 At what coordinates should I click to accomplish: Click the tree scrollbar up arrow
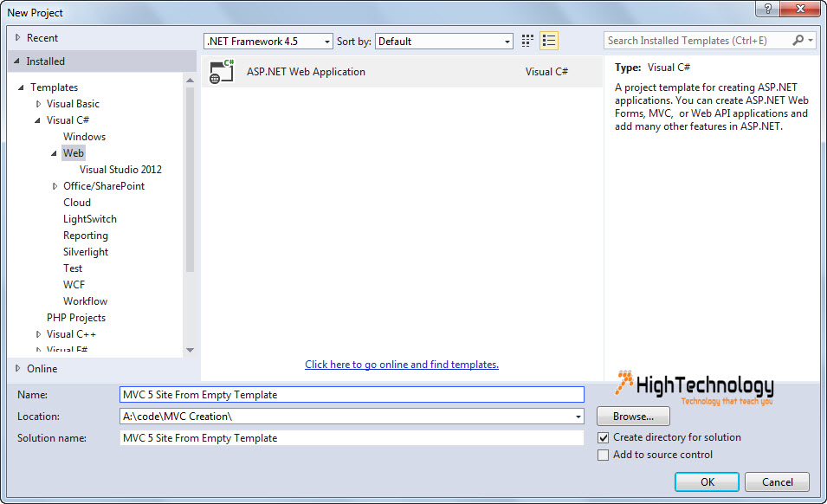click(x=190, y=81)
